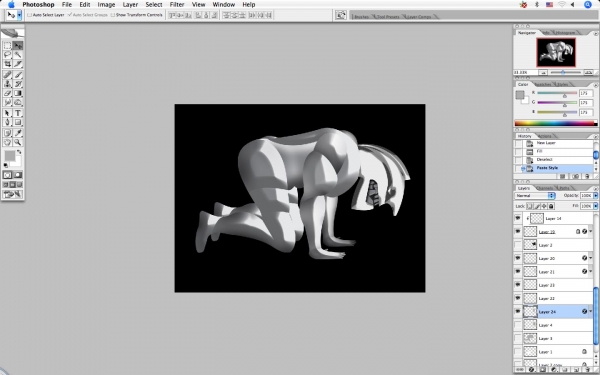The image size is (600, 375).
Task: Select the Magic Wand tool
Action: [x=18, y=55]
